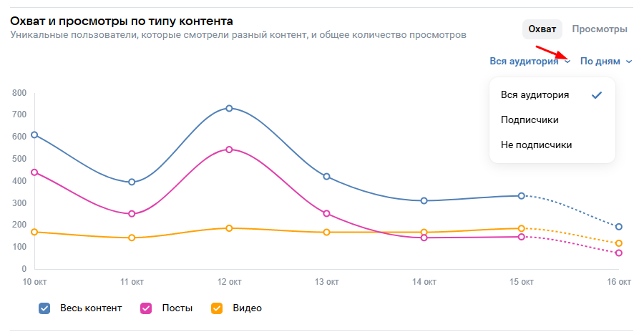
Task: Switch to the Охват tab
Action: (542, 29)
